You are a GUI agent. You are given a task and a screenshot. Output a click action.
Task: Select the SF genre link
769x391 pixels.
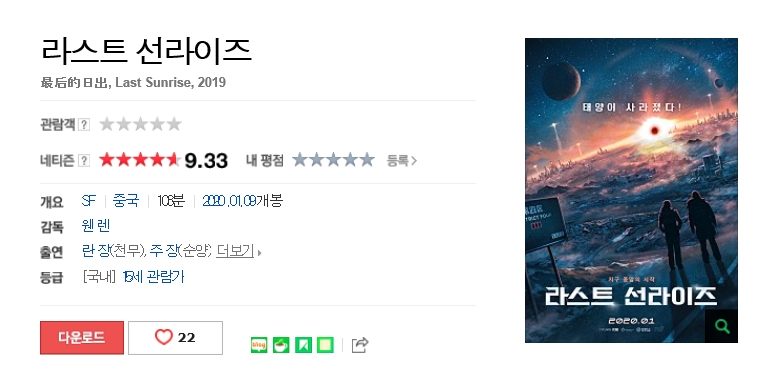coord(89,201)
